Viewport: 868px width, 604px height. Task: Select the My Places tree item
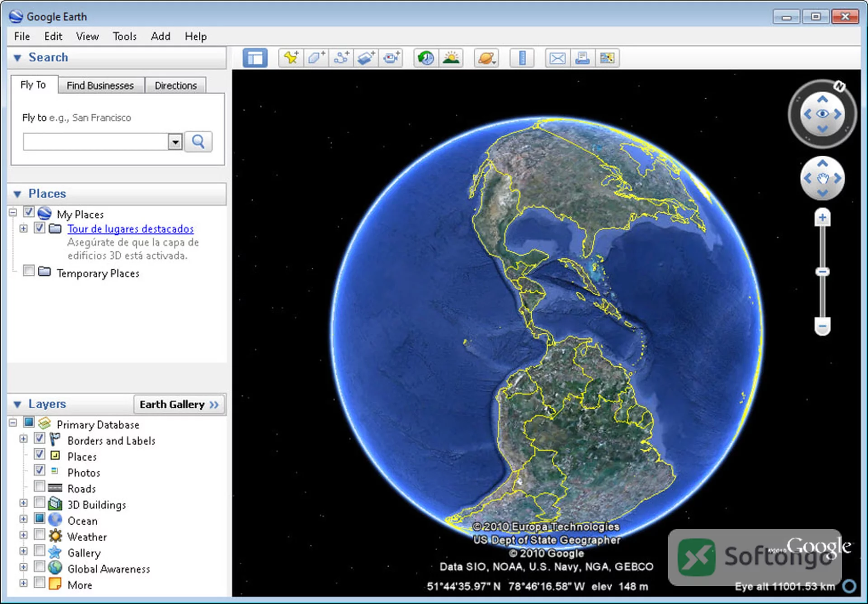pyautogui.click(x=80, y=214)
